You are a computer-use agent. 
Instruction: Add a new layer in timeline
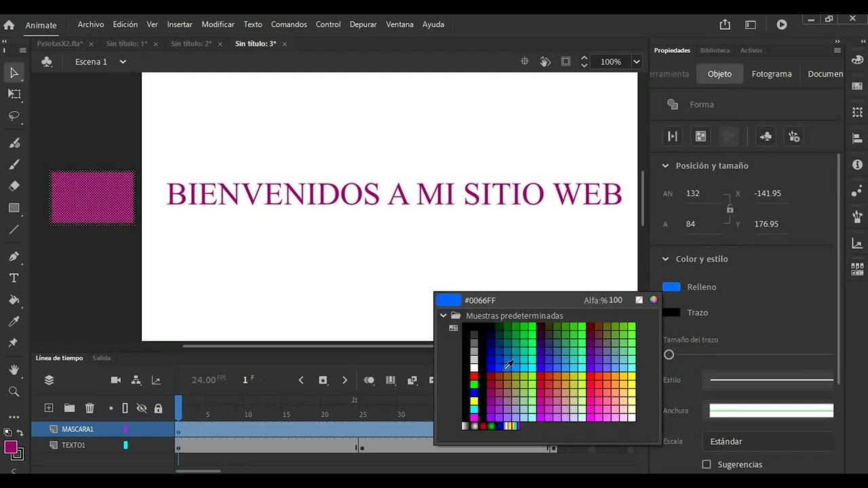coord(49,408)
